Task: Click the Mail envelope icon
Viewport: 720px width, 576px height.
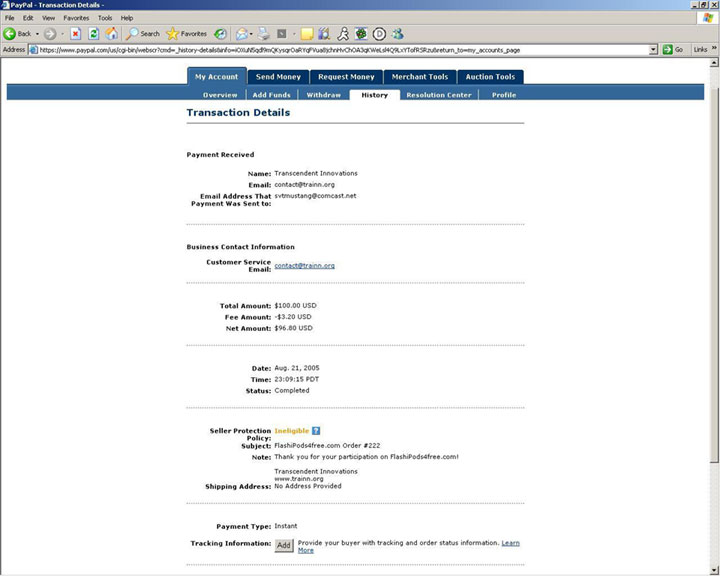Action: click(x=241, y=34)
